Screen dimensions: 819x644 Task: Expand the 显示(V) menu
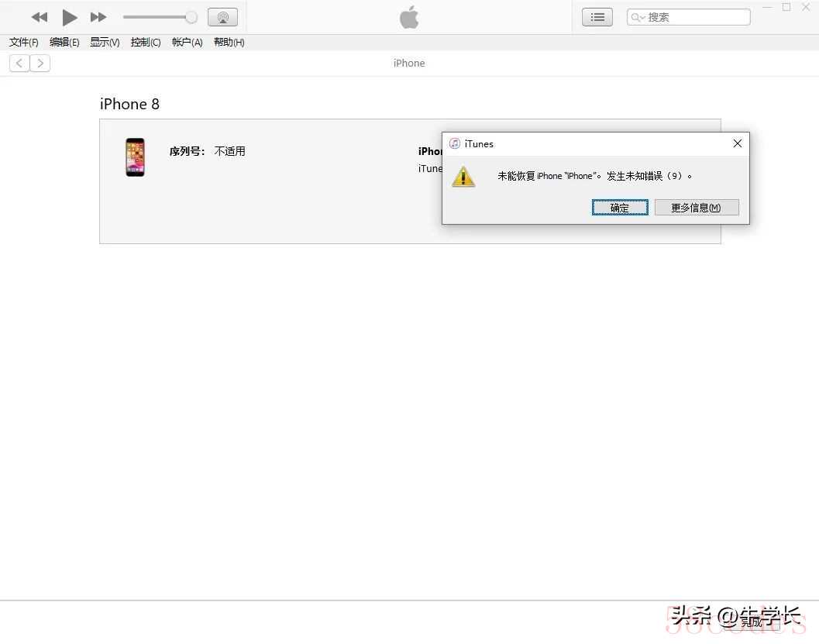[105, 43]
